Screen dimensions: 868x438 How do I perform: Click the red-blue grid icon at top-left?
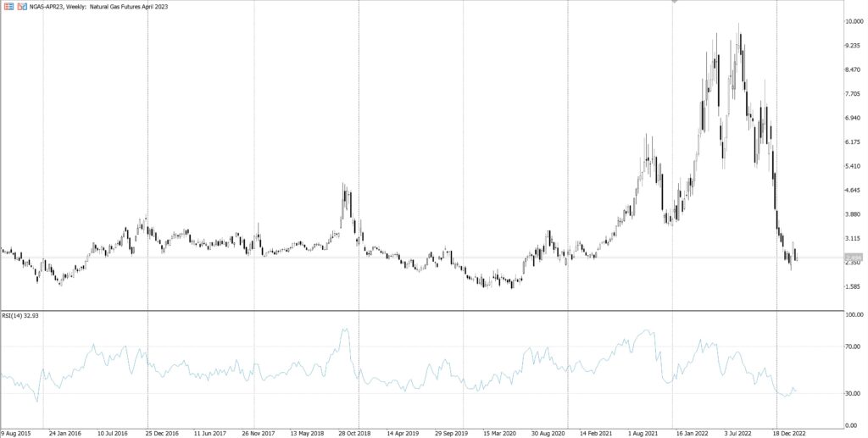8,7
